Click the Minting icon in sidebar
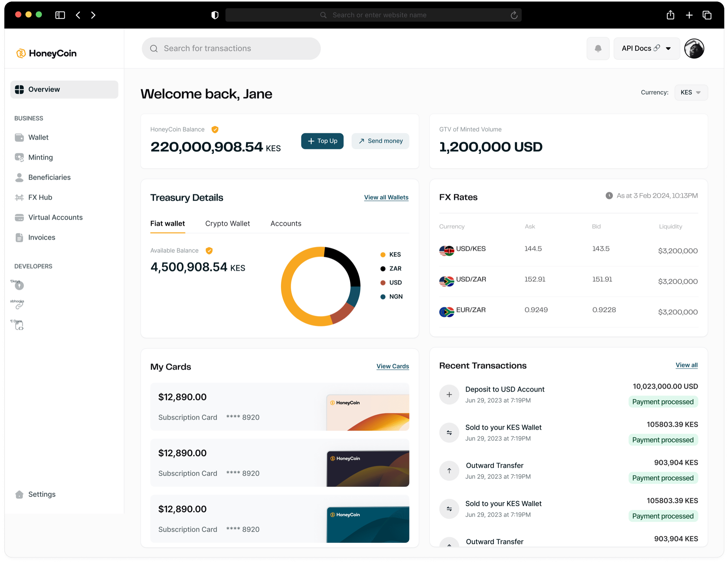Image resolution: width=728 pixels, height=564 pixels. tap(19, 157)
